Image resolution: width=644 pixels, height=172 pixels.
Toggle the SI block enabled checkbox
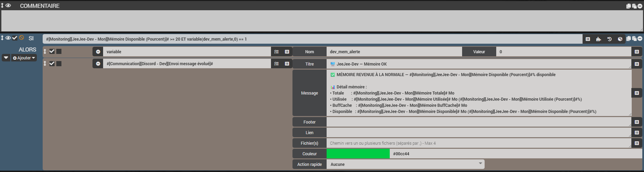[x=15, y=38]
